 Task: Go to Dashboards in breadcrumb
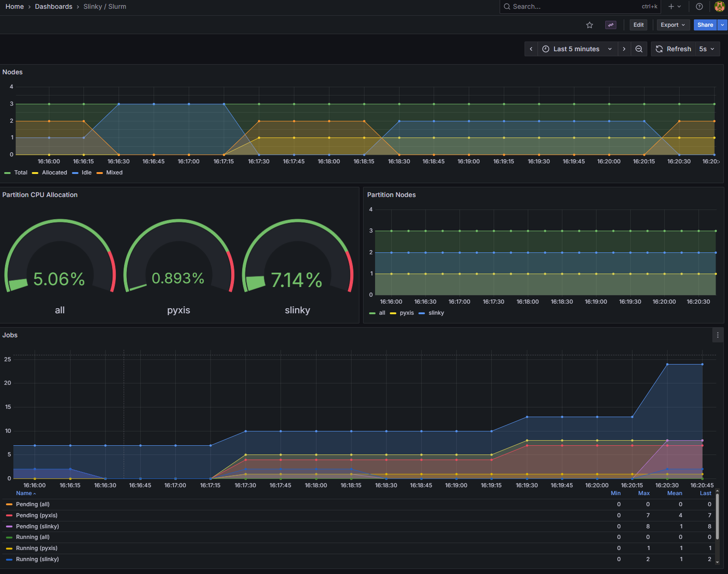click(x=54, y=6)
